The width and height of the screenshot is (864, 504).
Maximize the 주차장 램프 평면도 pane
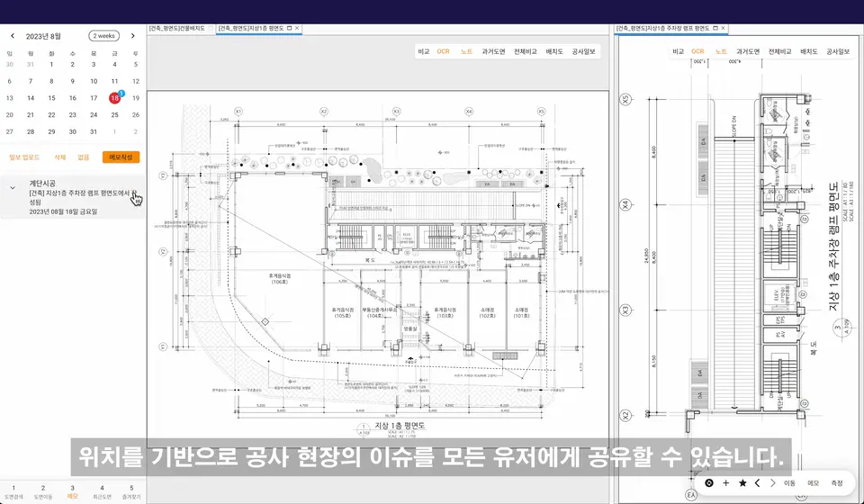pyautogui.click(x=715, y=28)
